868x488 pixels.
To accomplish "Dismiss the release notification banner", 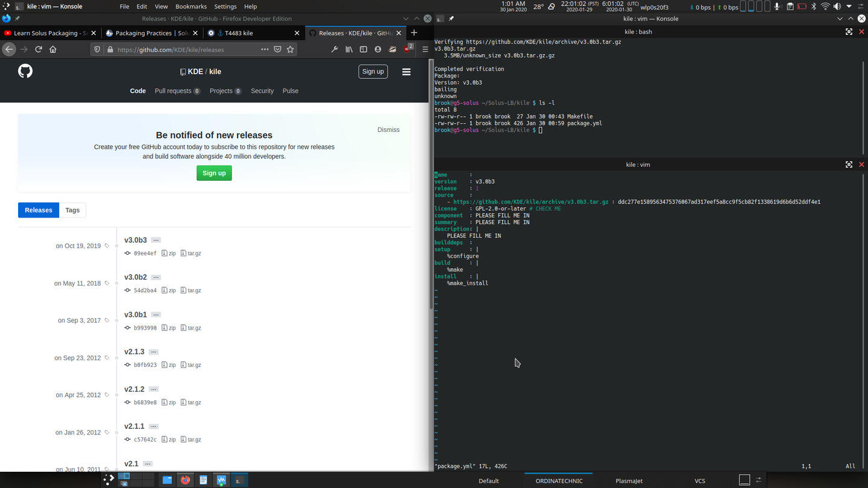I will click(388, 130).
